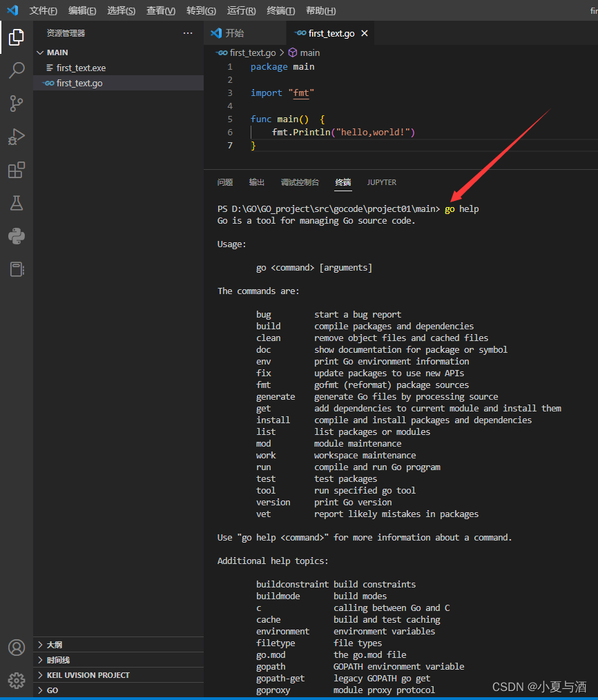
Task: Collapse the MAIN folder section
Action: tap(118, 52)
